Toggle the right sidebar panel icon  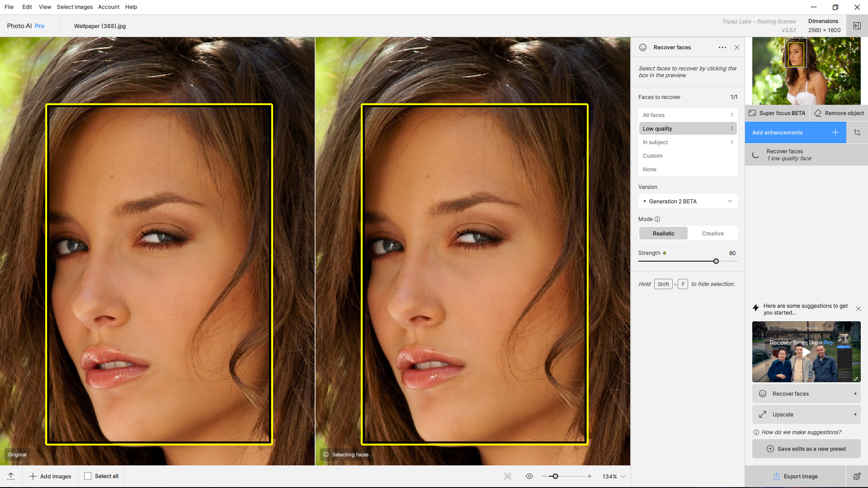coord(857,26)
